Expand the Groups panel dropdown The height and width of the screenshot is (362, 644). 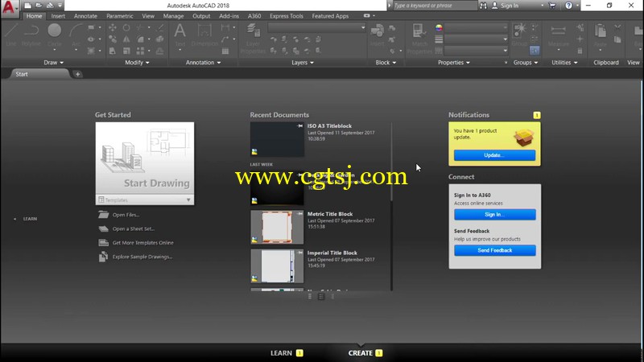pyautogui.click(x=526, y=63)
